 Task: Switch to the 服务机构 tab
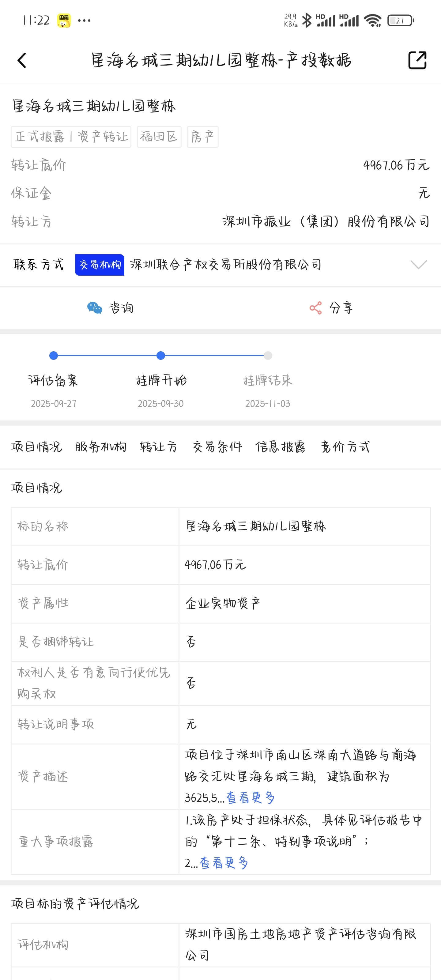[100, 446]
